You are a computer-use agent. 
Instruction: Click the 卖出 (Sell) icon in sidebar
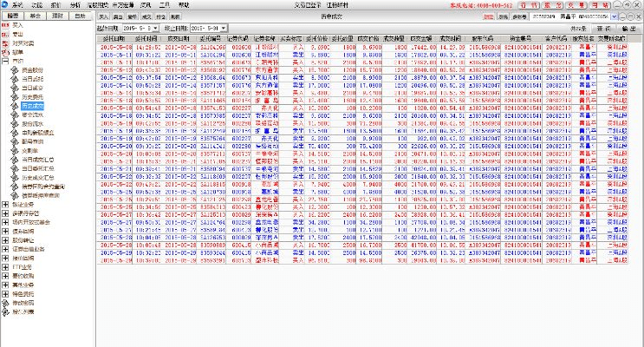pyautogui.click(x=16, y=34)
